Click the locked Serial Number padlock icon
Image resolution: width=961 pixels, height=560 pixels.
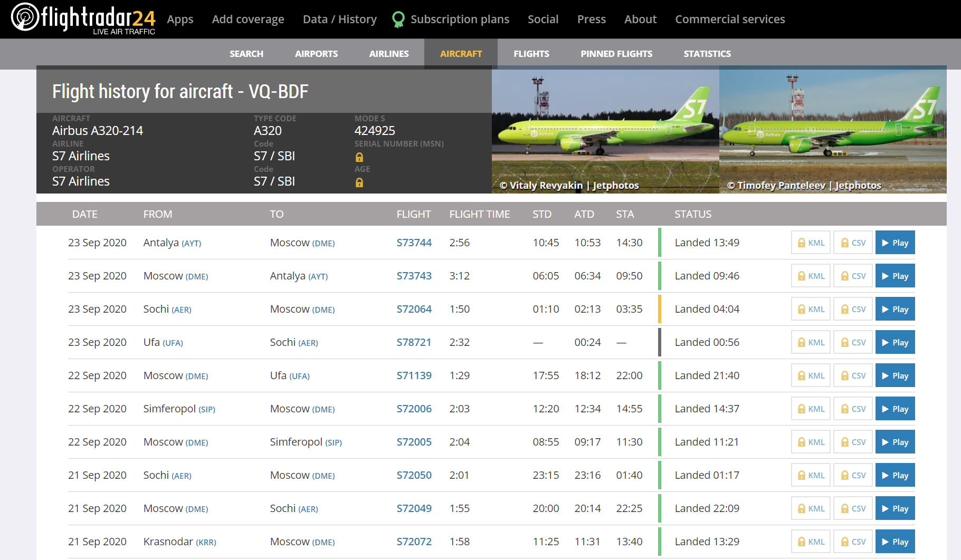tap(359, 157)
